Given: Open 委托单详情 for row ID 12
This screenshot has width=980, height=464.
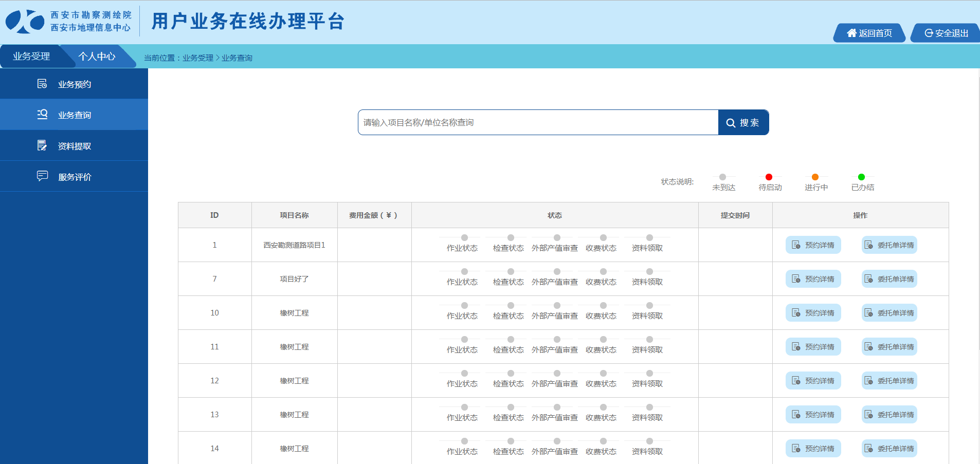Looking at the screenshot, I should point(889,381).
